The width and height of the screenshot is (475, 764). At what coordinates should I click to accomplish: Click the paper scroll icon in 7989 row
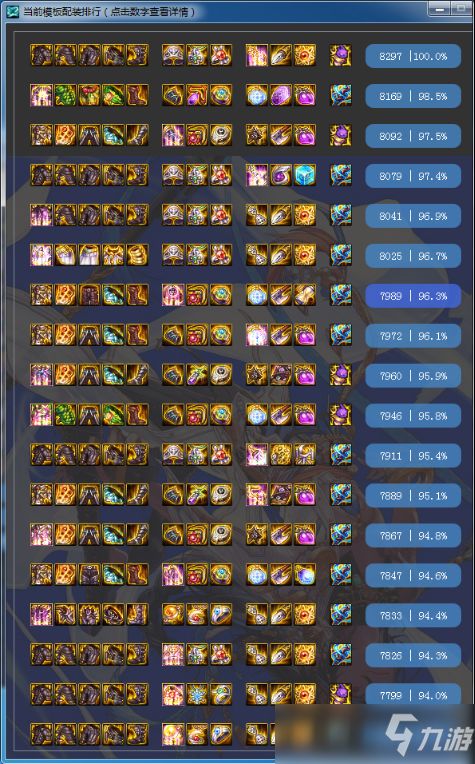coord(305,295)
